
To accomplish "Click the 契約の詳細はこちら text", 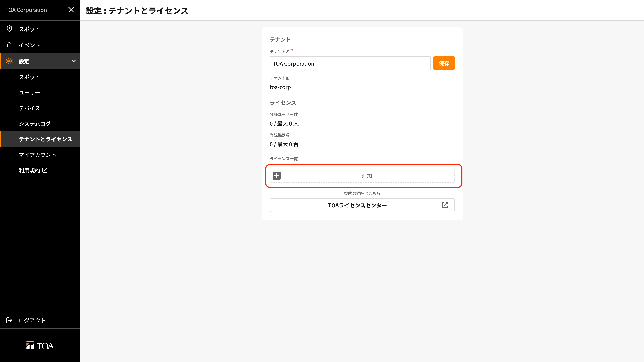I will 362,193.
